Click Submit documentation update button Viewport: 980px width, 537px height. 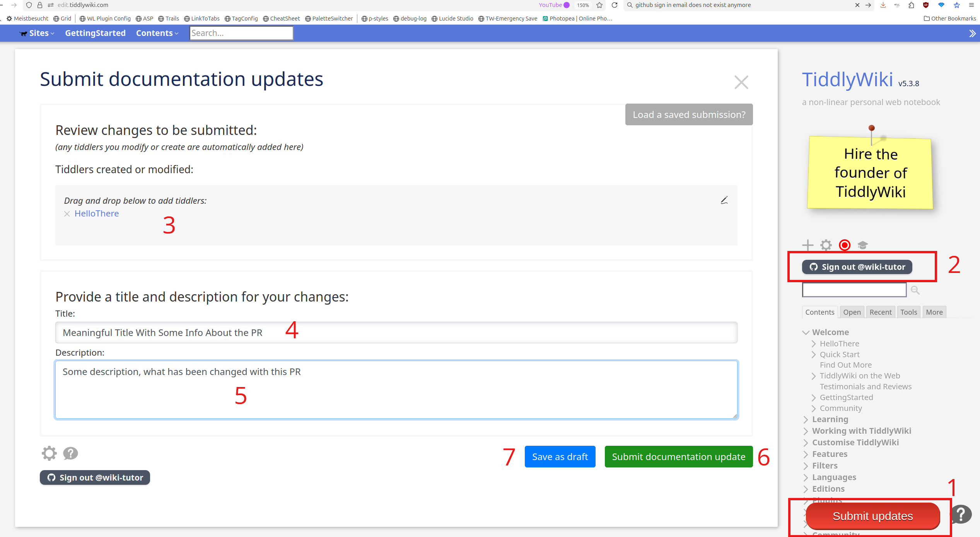coord(678,457)
